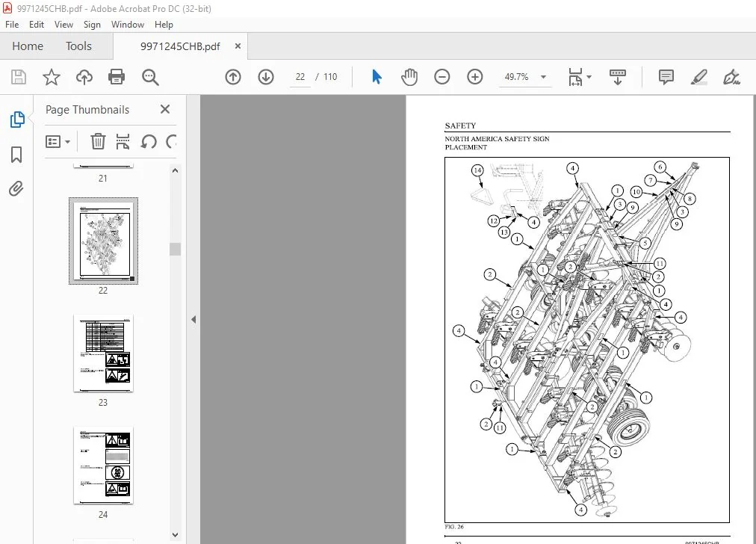Select the Highlight text pen tool
Screen dimensions: 756x544
point(698,77)
